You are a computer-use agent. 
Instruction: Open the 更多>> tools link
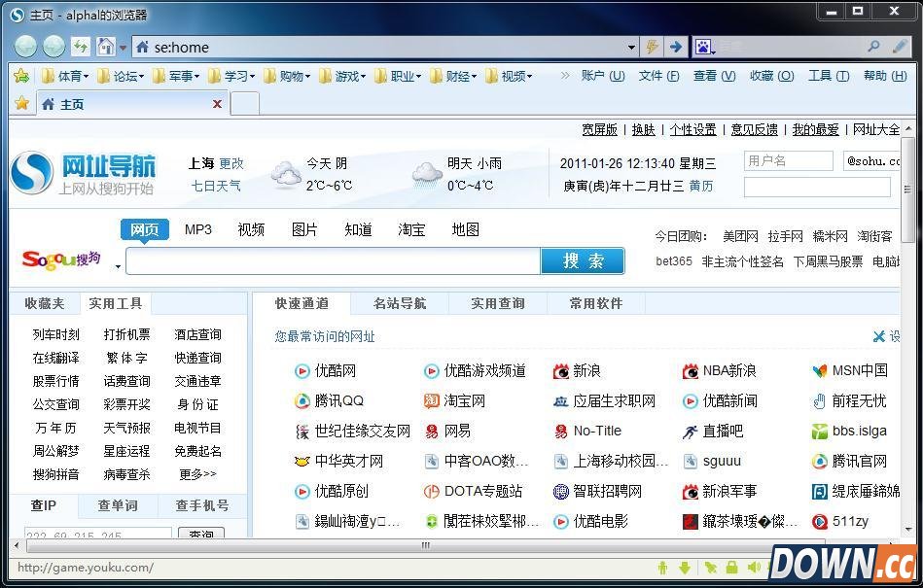[197, 474]
